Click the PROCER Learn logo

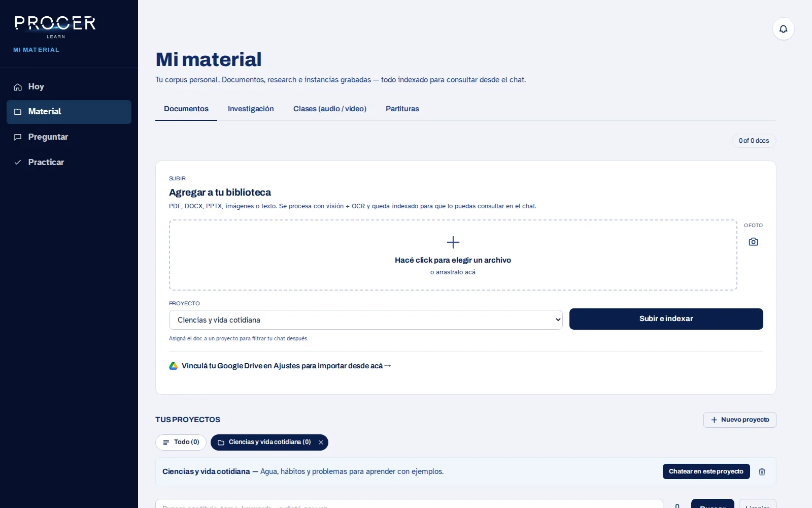click(x=55, y=27)
